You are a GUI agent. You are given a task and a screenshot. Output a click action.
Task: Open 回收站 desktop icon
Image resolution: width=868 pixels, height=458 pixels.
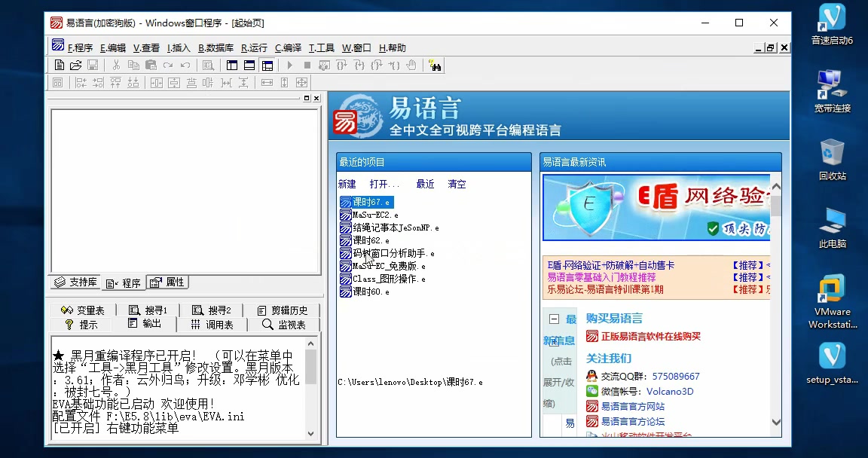point(832,160)
